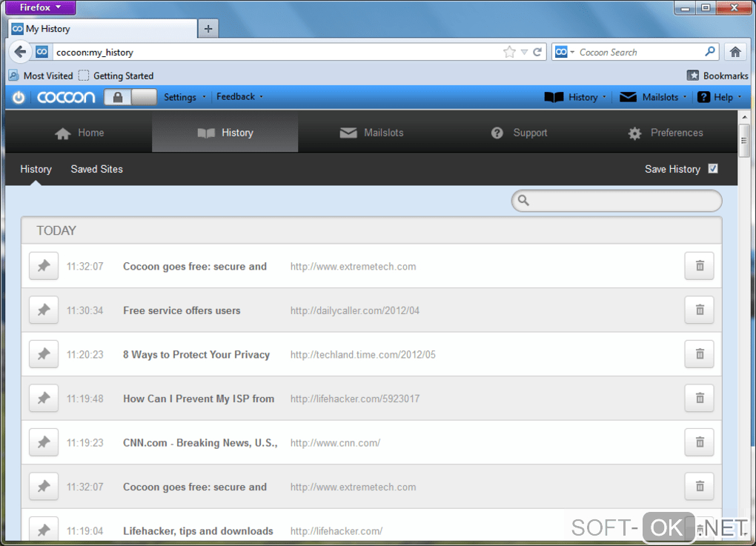The height and width of the screenshot is (546, 756).
Task: Pin the Lifehacker tips and downloads entry
Action: [x=44, y=530]
